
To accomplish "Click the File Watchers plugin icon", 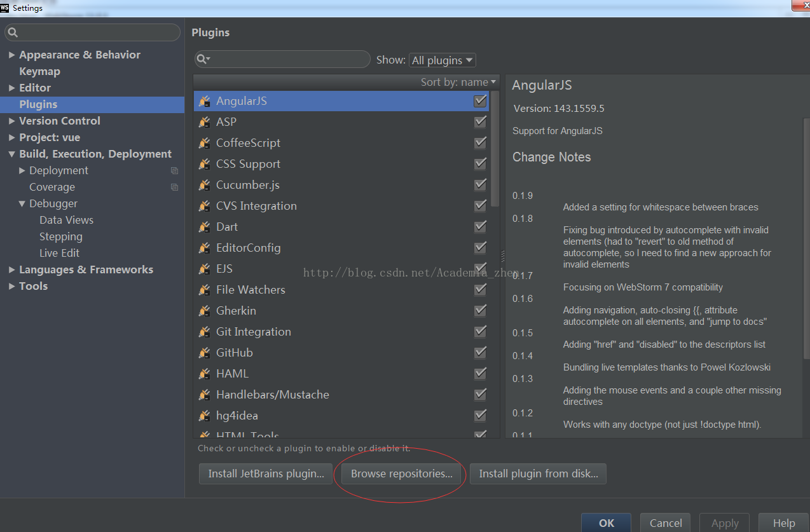I will pyautogui.click(x=204, y=290).
